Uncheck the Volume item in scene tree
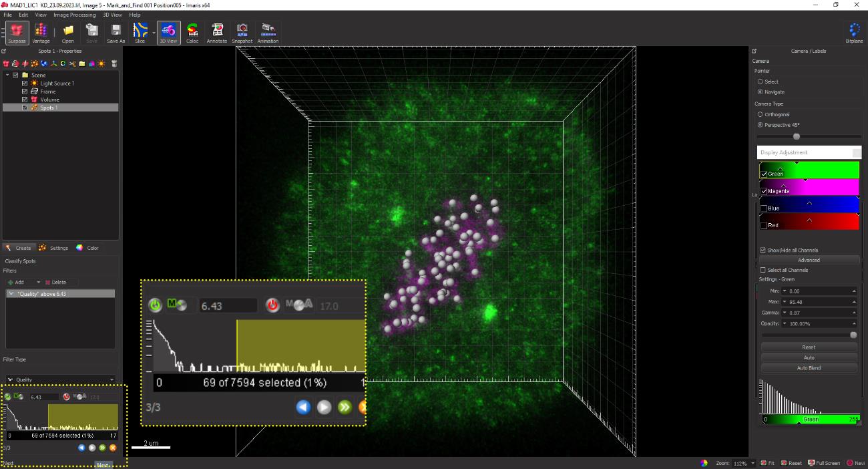 click(25, 100)
